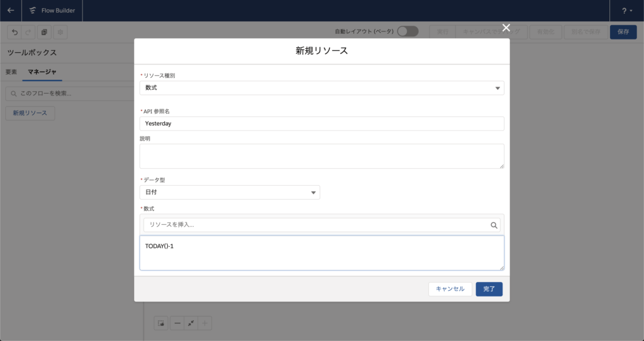The height and width of the screenshot is (341, 644).
Task: Click the copy elements icon
Action: pos(44,32)
